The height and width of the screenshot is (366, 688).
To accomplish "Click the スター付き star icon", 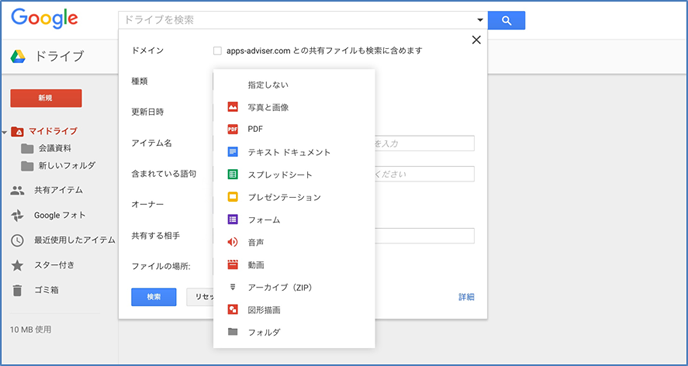I will click(x=17, y=266).
